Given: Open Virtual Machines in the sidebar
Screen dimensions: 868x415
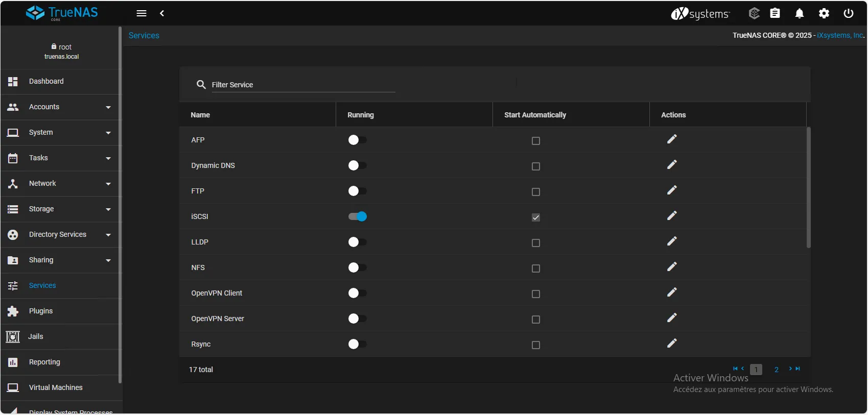Looking at the screenshot, I should tap(56, 388).
